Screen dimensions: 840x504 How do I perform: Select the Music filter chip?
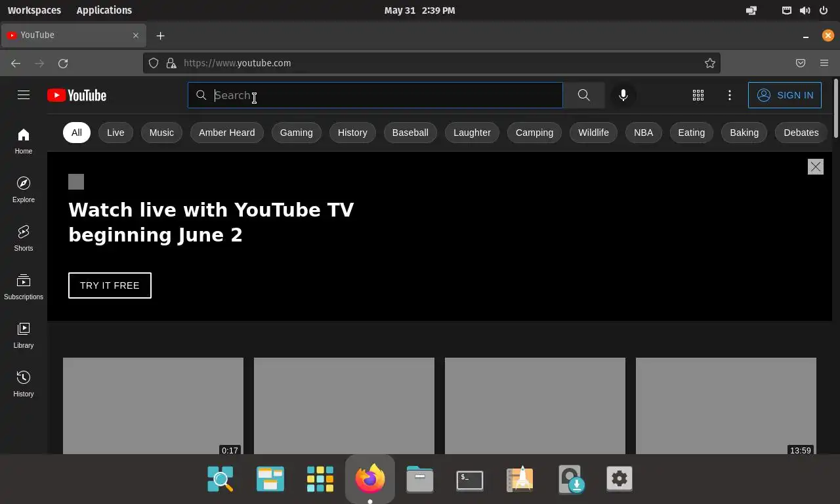tap(161, 133)
